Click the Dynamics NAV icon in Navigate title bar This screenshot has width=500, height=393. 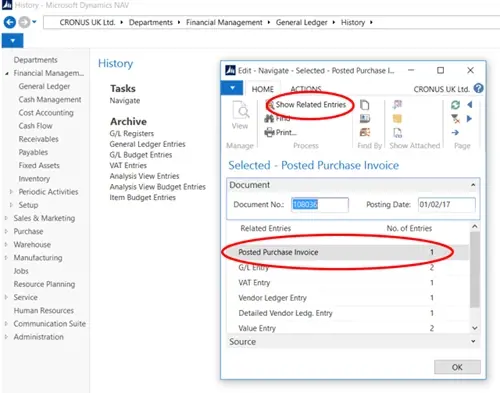[230, 70]
